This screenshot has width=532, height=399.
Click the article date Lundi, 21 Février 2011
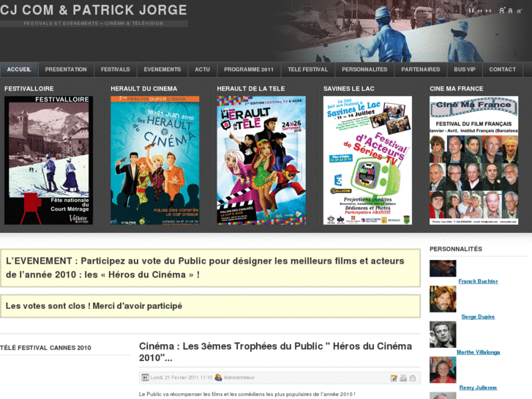pos(181,378)
